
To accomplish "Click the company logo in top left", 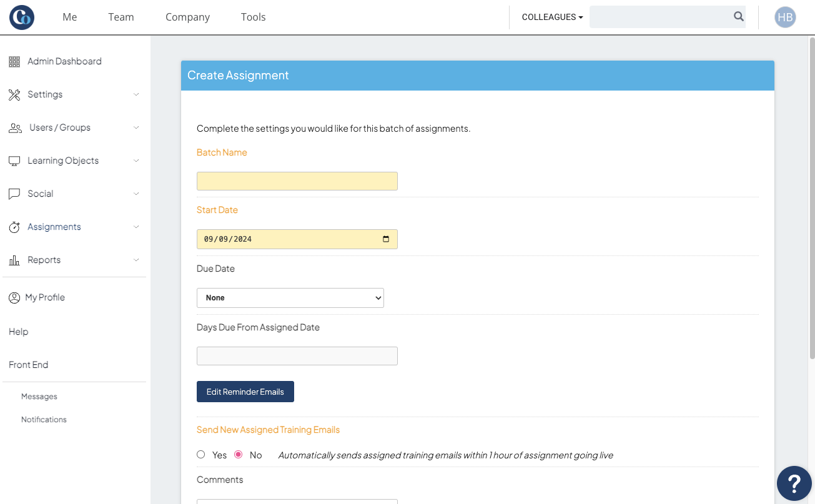I will point(22,17).
